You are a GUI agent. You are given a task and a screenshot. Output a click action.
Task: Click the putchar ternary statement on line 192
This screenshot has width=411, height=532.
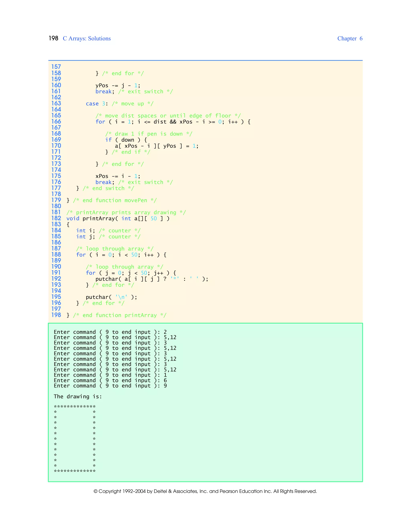point(152,279)
